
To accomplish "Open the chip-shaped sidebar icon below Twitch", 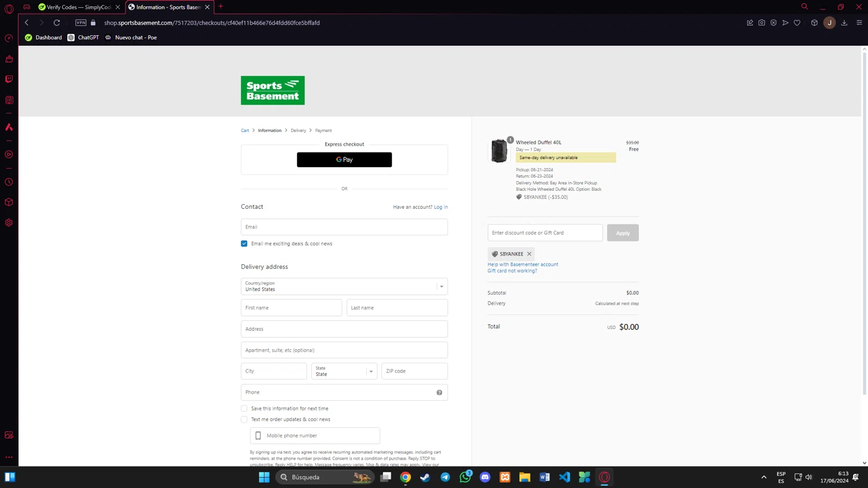I will point(9,100).
